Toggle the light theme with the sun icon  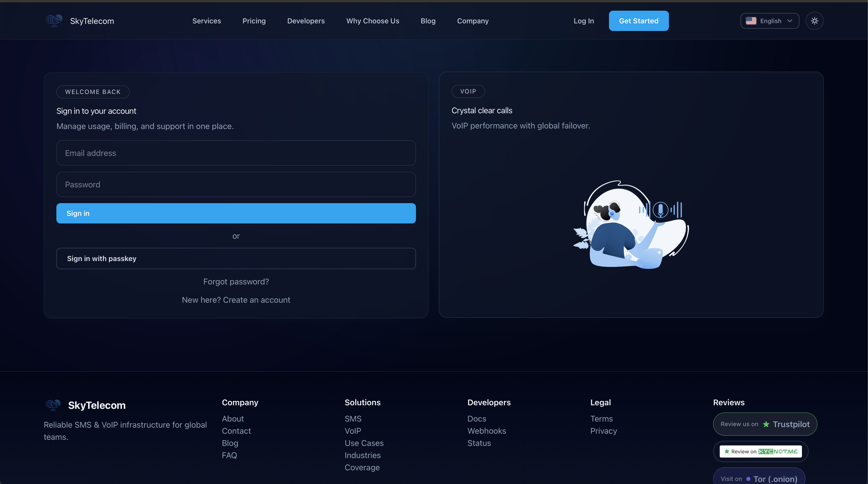tap(815, 21)
